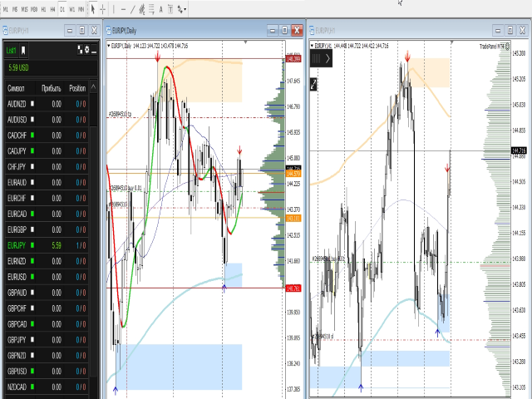Screen dimensions: 532x399
Task: Switch to H1 timeframe in toolbar
Action: tap(43, 9)
